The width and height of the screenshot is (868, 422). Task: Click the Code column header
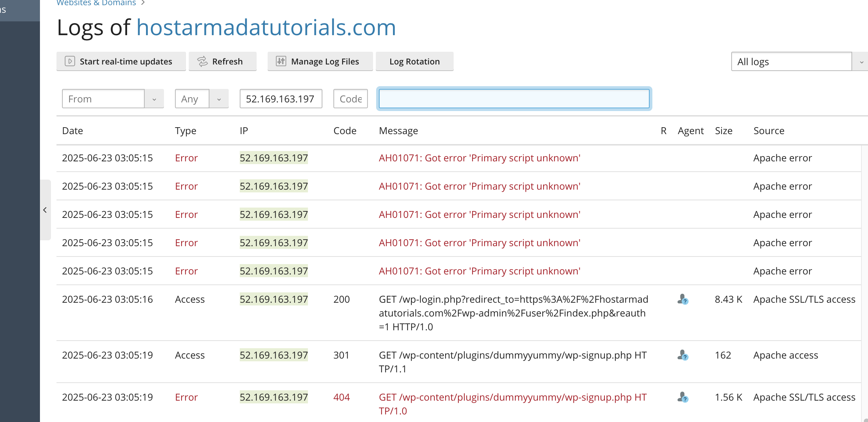345,131
